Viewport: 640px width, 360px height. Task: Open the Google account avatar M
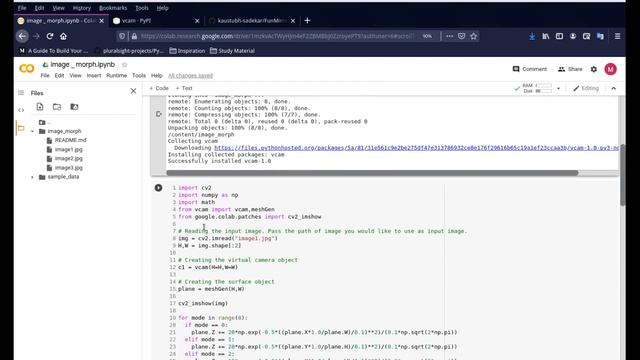611,69
